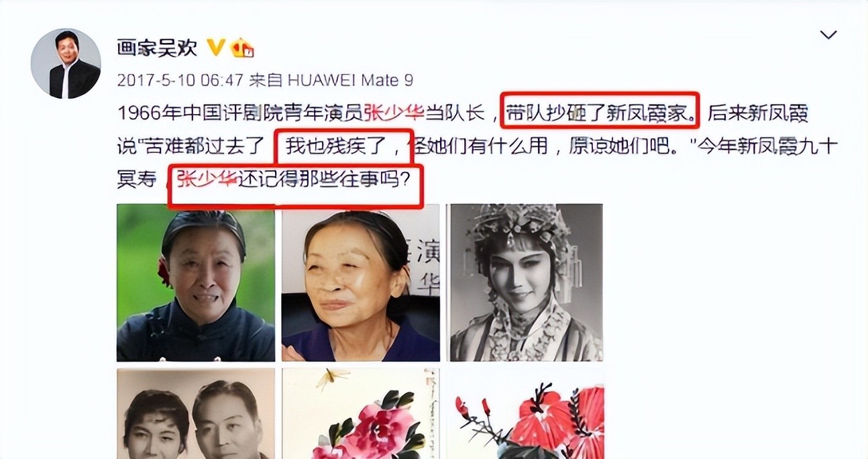Click 张少华 mention in the last line
The width and height of the screenshot is (868, 459).
207,179
